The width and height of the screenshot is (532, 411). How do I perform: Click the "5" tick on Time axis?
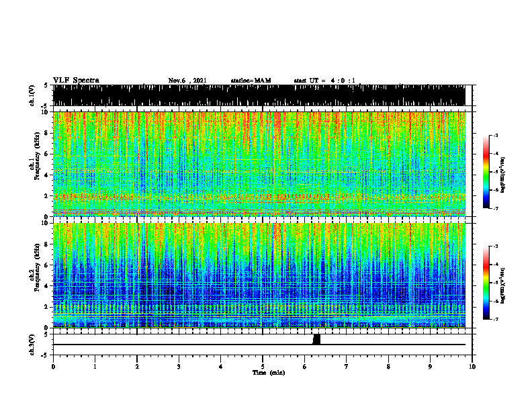pyautogui.click(x=263, y=367)
